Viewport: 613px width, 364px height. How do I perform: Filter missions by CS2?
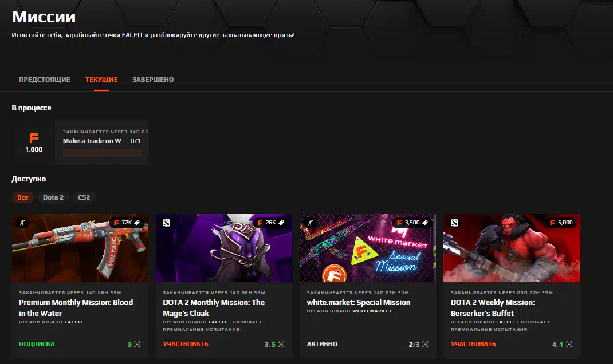[x=84, y=197]
